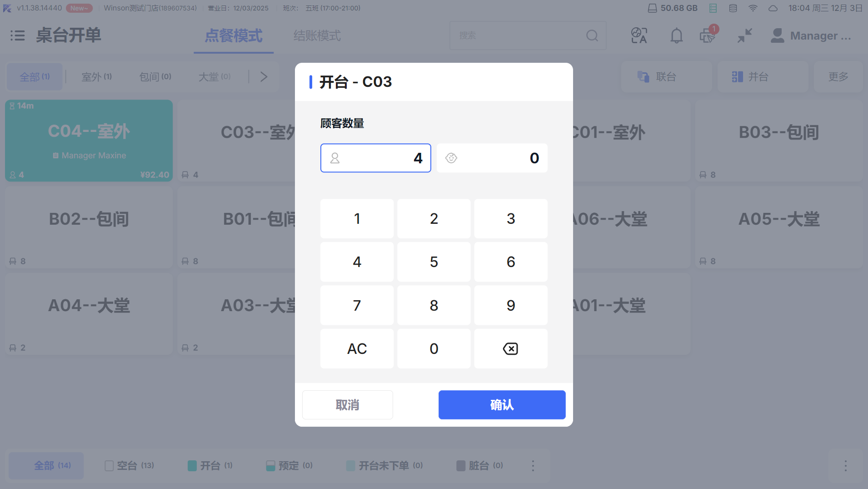Click the Wi-Fi status icon
868x489 pixels.
[753, 8]
